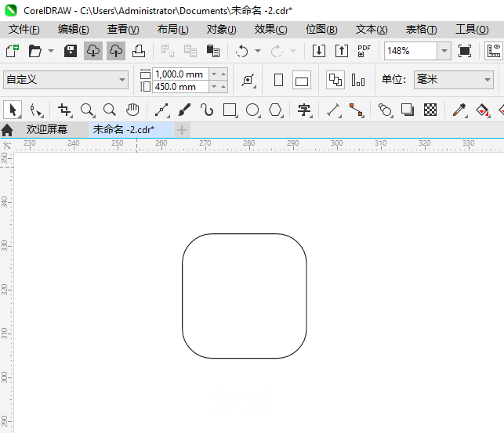Select the Crop tool

tap(64, 110)
